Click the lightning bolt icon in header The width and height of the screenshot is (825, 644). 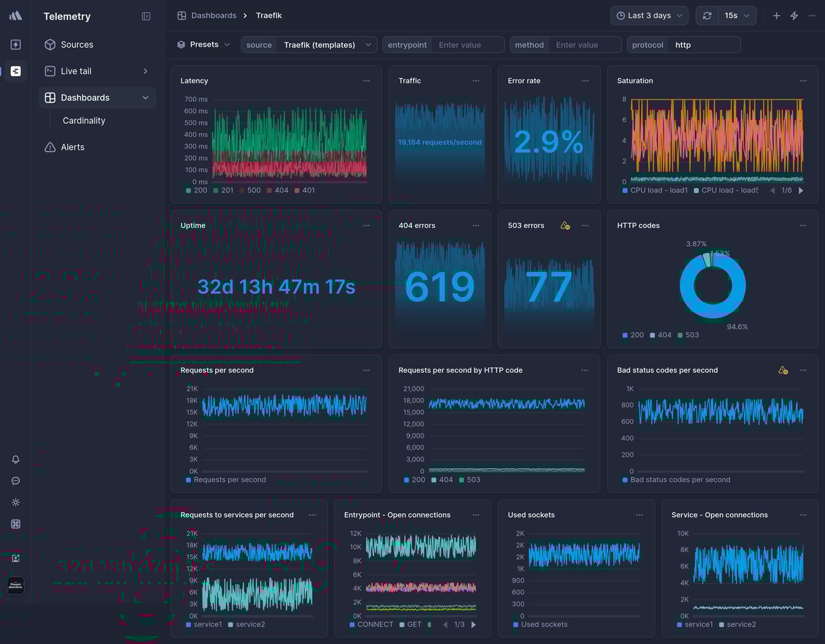794,15
